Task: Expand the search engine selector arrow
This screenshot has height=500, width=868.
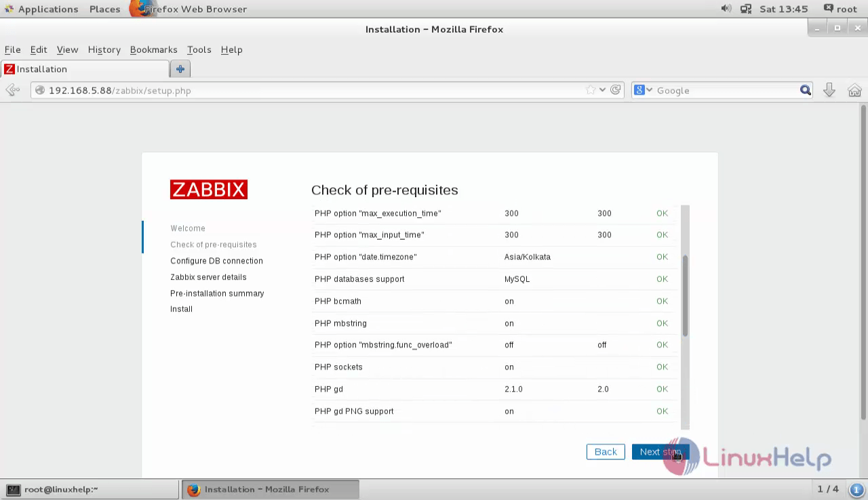Action: tap(649, 90)
